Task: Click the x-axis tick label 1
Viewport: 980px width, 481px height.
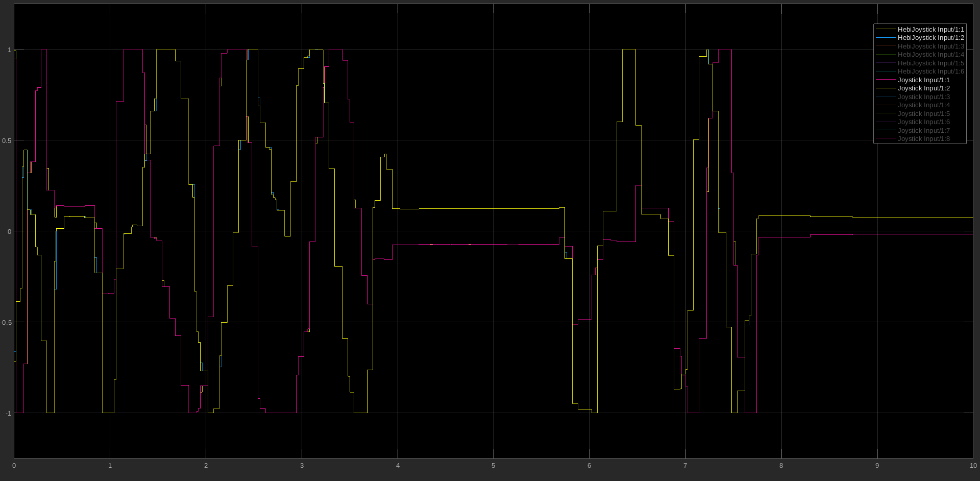Action: (110, 466)
